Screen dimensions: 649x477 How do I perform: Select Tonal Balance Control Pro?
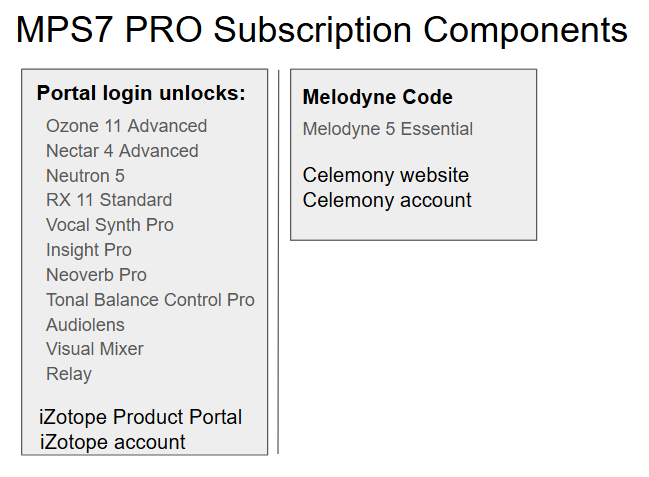150,300
